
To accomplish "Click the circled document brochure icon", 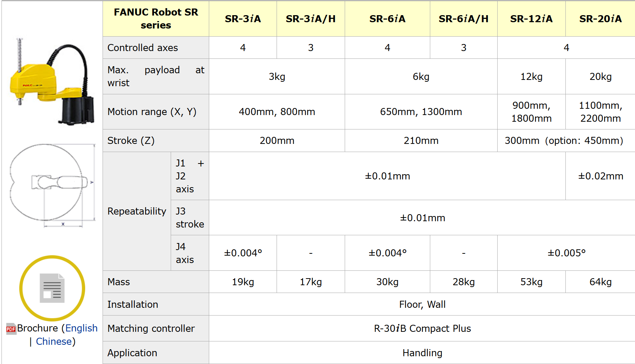I will click(x=52, y=288).
